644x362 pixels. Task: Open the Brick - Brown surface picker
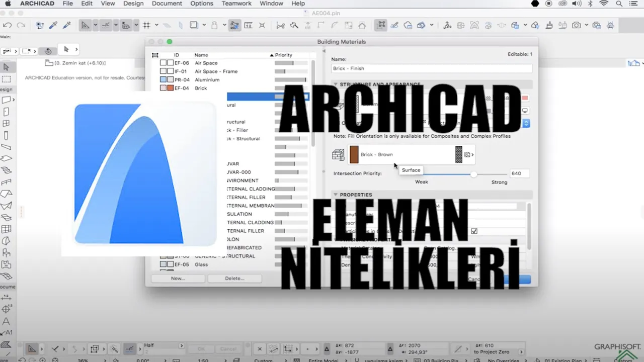(x=411, y=154)
